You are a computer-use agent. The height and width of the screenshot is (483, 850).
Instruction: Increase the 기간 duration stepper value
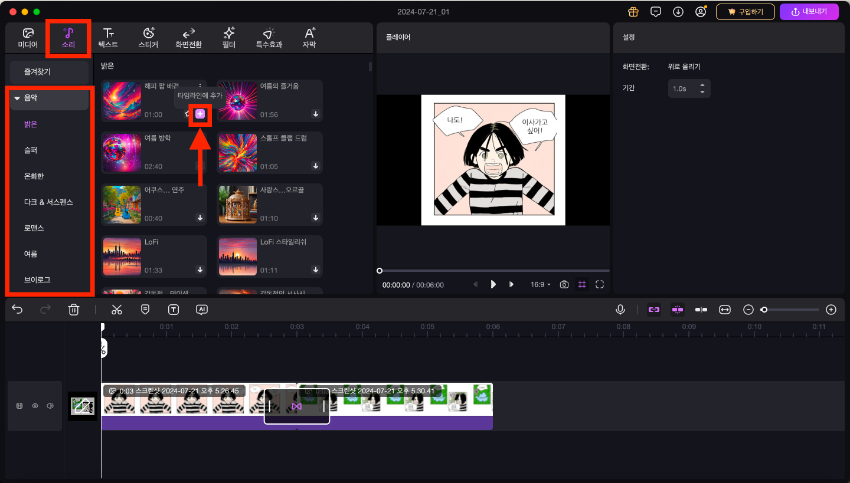coord(705,85)
